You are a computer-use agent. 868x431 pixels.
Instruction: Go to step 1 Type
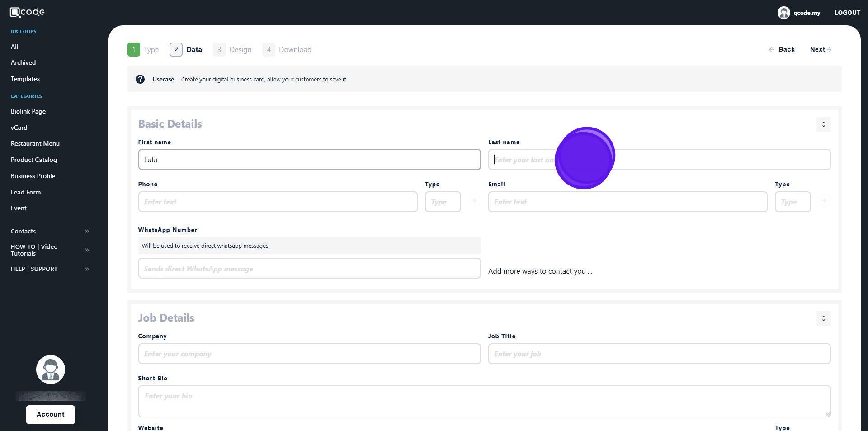(143, 50)
